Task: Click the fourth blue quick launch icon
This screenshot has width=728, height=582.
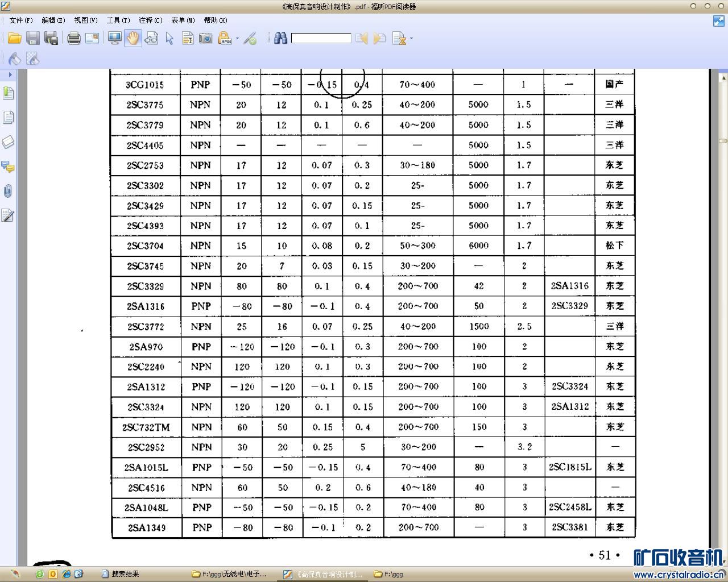Action: click(x=79, y=574)
